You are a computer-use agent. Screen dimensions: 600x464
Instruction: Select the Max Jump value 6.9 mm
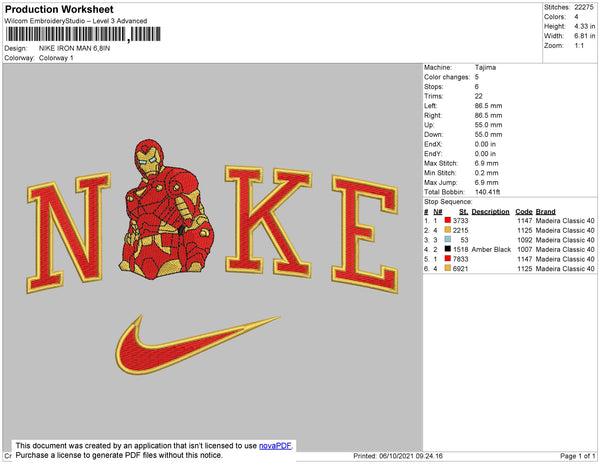pyautogui.click(x=487, y=182)
